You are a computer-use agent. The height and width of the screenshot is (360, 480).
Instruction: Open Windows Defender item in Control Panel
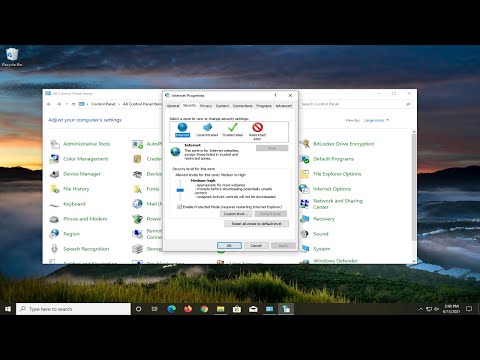335,261
